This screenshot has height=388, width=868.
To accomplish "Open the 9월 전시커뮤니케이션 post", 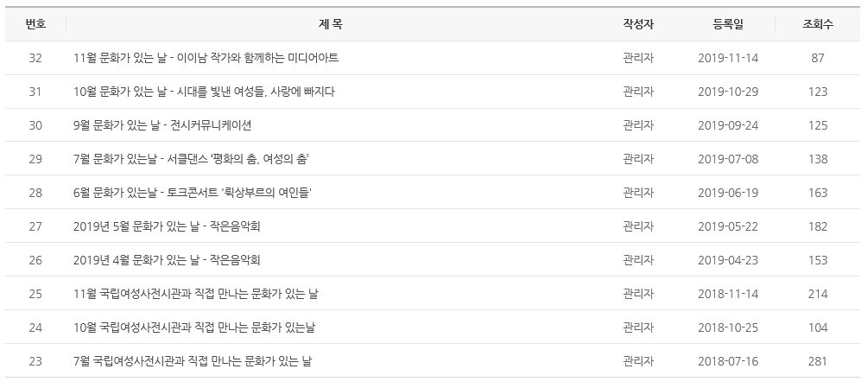I will [162, 125].
